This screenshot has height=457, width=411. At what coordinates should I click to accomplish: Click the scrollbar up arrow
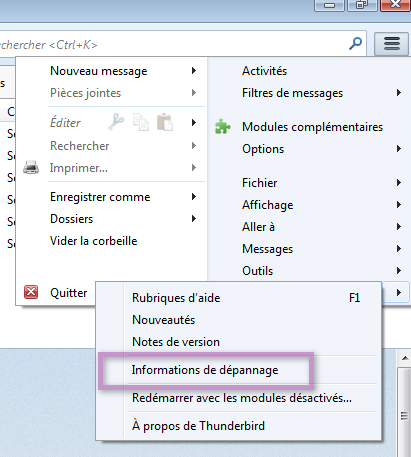pyautogui.click(x=405, y=358)
